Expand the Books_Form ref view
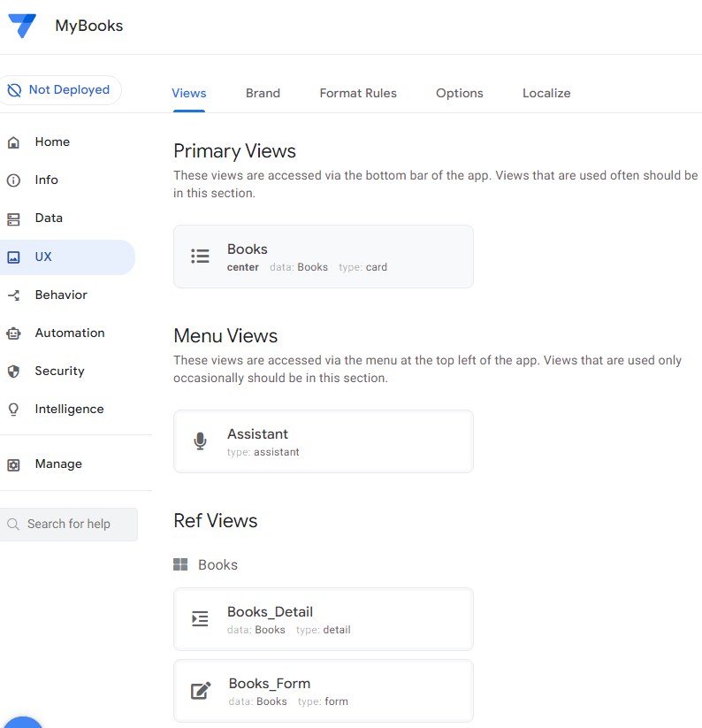 (x=323, y=691)
